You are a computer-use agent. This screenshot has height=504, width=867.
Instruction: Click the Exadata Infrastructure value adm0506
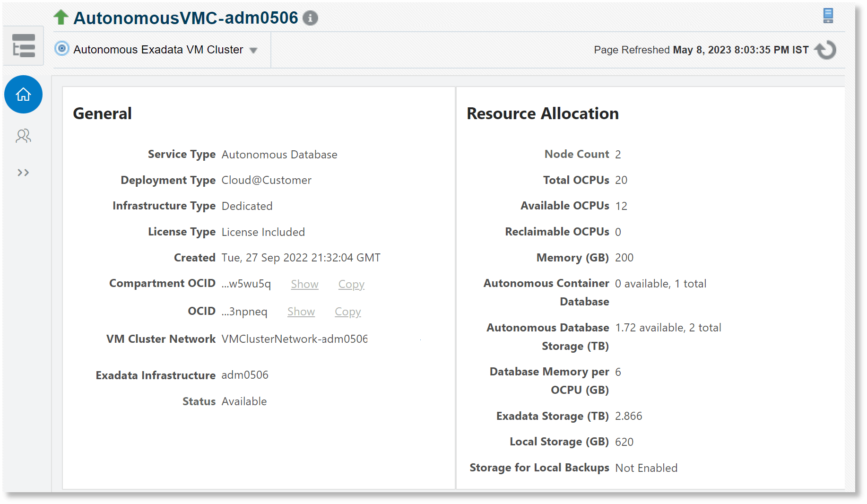coord(245,375)
